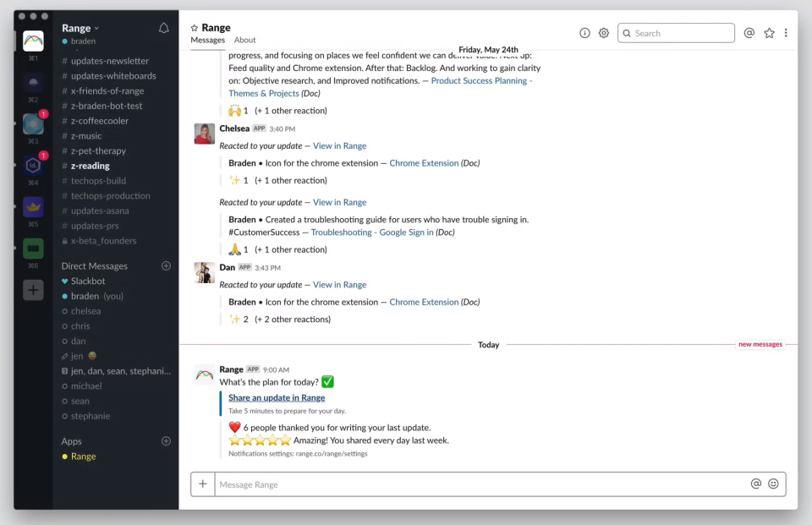Click the raised hands reaction emoji
Image resolution: width=812 pixels, height=525 pixels.
point(234,110)
